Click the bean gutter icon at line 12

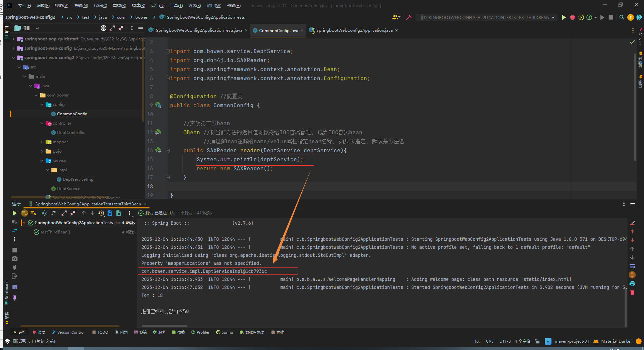tap(158, 132)
